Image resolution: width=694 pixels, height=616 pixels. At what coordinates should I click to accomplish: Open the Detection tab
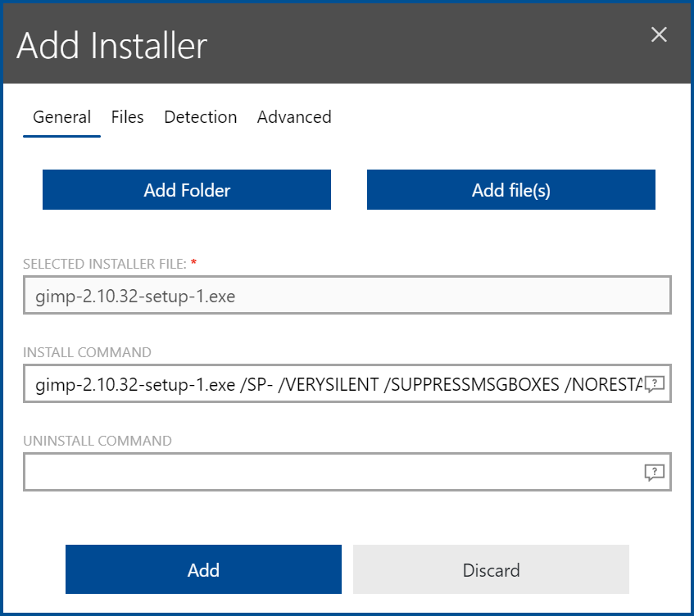(201, 117)
